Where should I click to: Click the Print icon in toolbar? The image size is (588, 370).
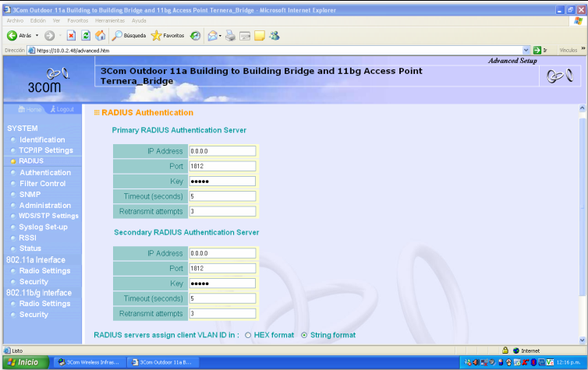tap(231, 35)
